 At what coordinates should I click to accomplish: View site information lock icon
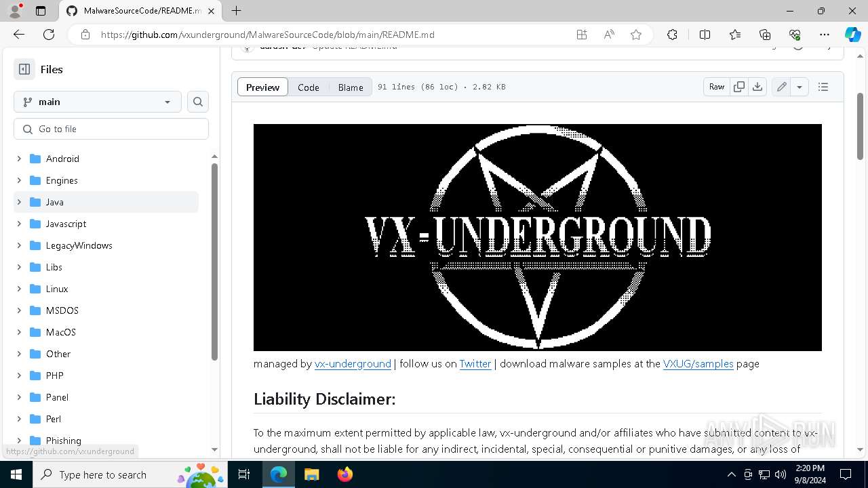coord(85,35)
